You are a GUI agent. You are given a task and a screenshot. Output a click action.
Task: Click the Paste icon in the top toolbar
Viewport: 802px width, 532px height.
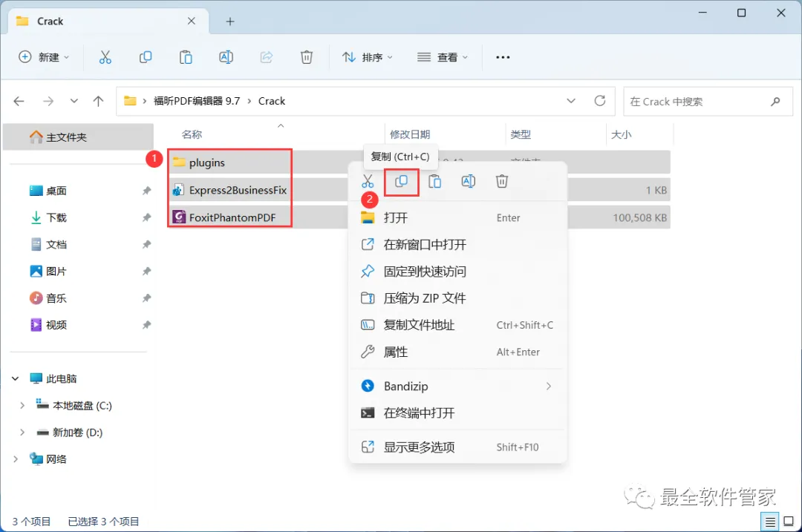click(186, 57)
